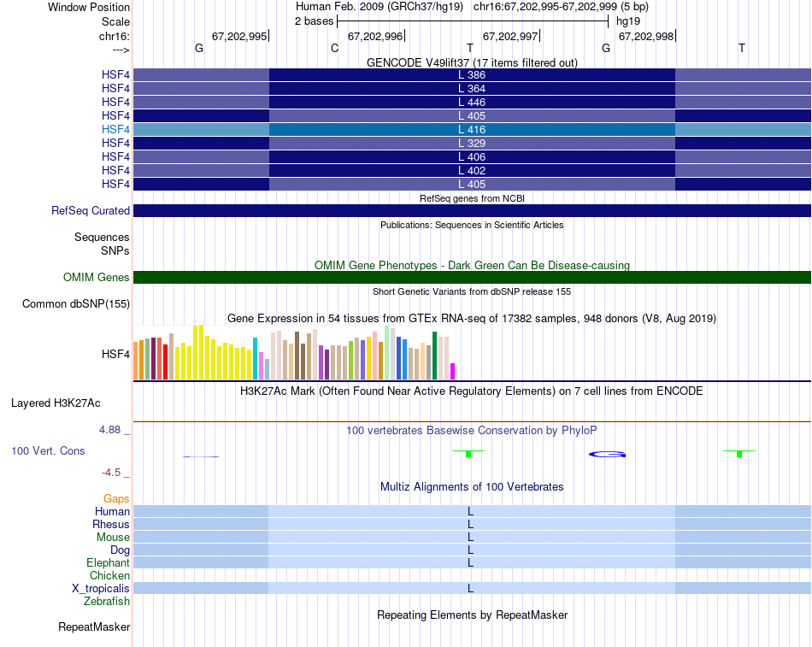Screen dimensions: 812x647
Task: Click 'Short Genetic Variants from dbSNP' title
Action: (472, 291)
